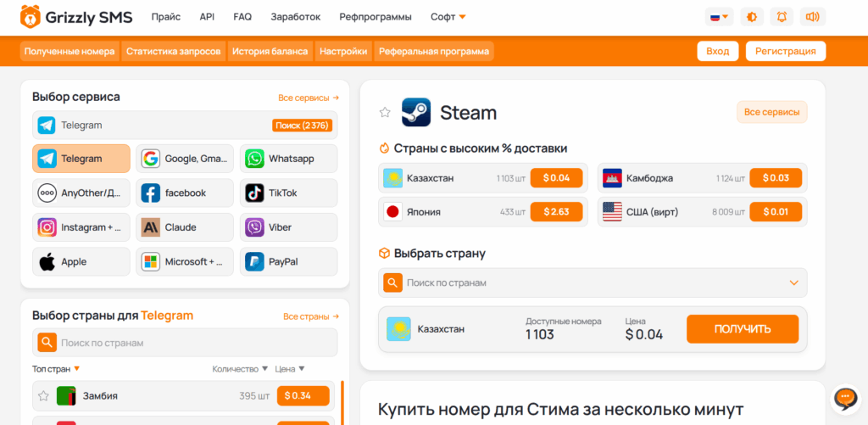This screenshot has width=868, height=425.
Task: Click the Steam logo icon
Action: [416, 112]
